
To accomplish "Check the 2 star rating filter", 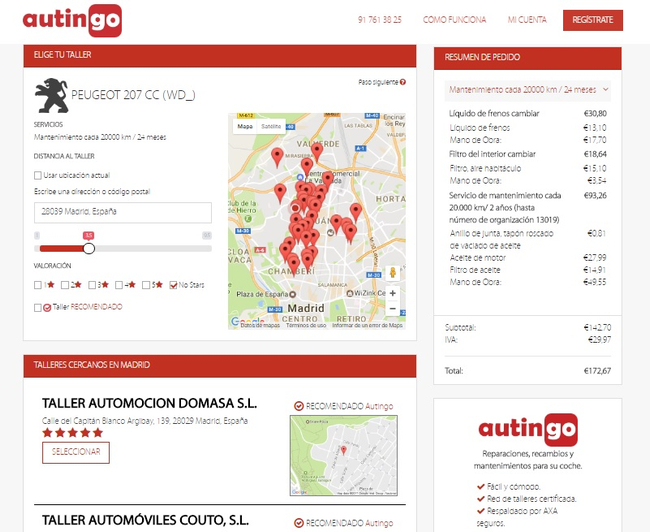I will [65, 285].
